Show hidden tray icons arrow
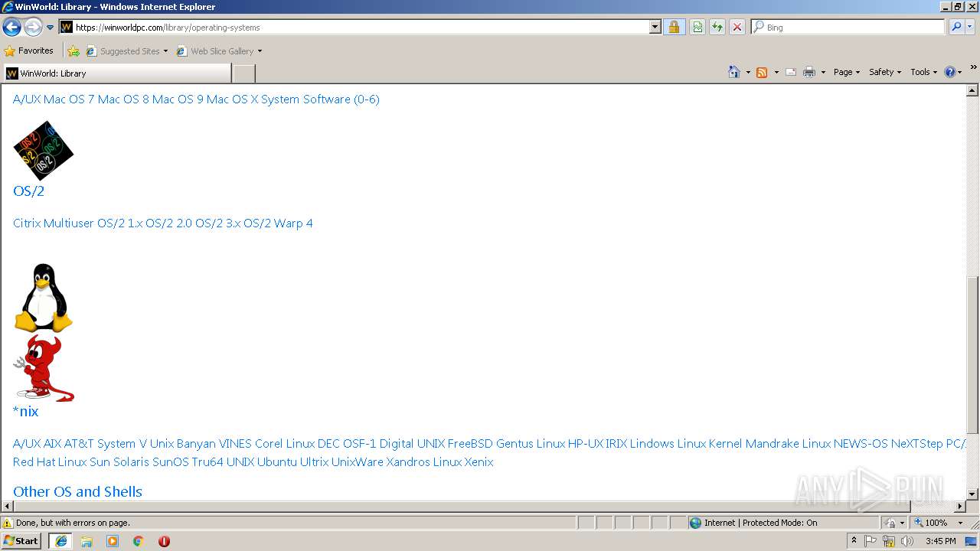 click(x=854, y=541)
